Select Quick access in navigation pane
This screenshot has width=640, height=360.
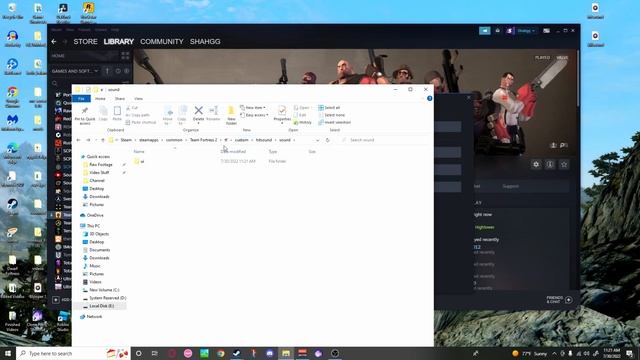click(x=98, y=157)
